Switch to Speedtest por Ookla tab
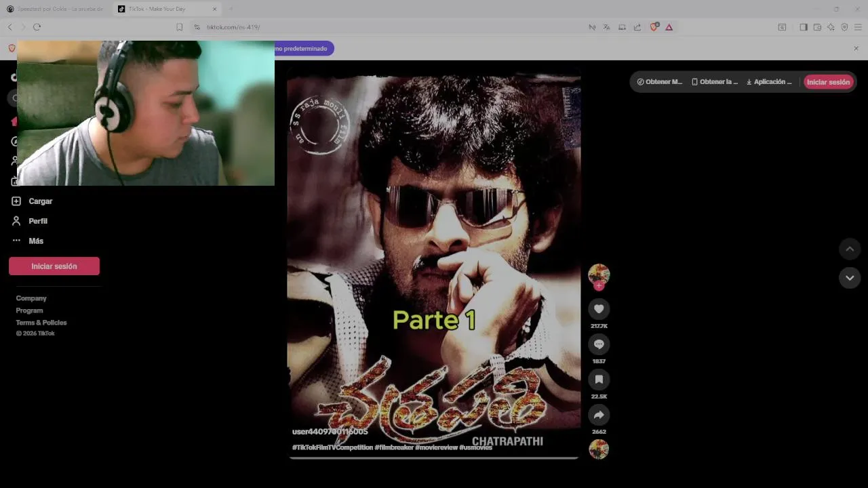This screenshot has width=868, height=488. tap(56, 9)
